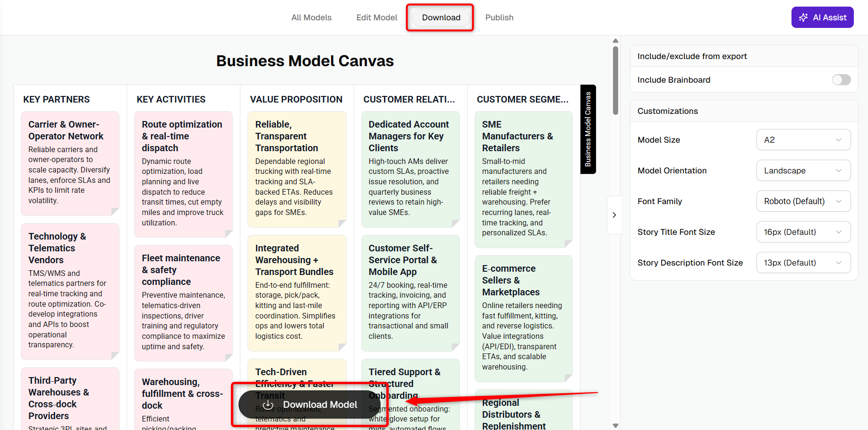Go to the Publish tab
The image size is (868, 430).
(x=499, y=17)
